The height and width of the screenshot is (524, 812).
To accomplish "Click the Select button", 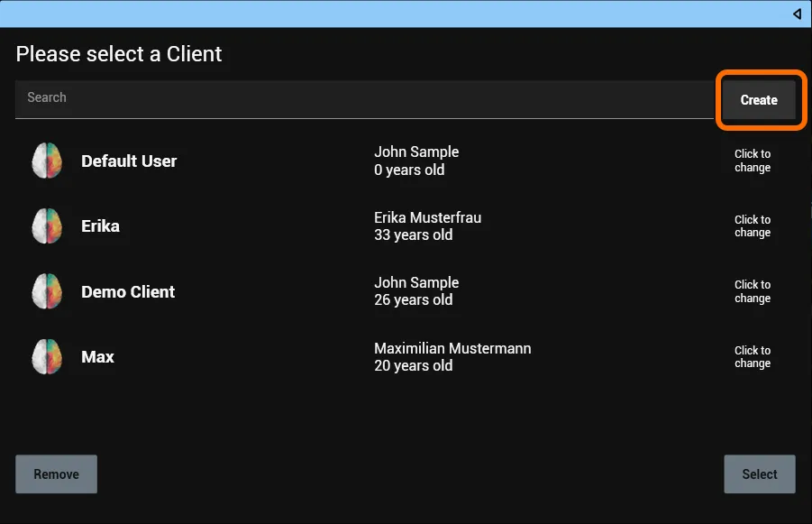I will [x=759, y=473].
